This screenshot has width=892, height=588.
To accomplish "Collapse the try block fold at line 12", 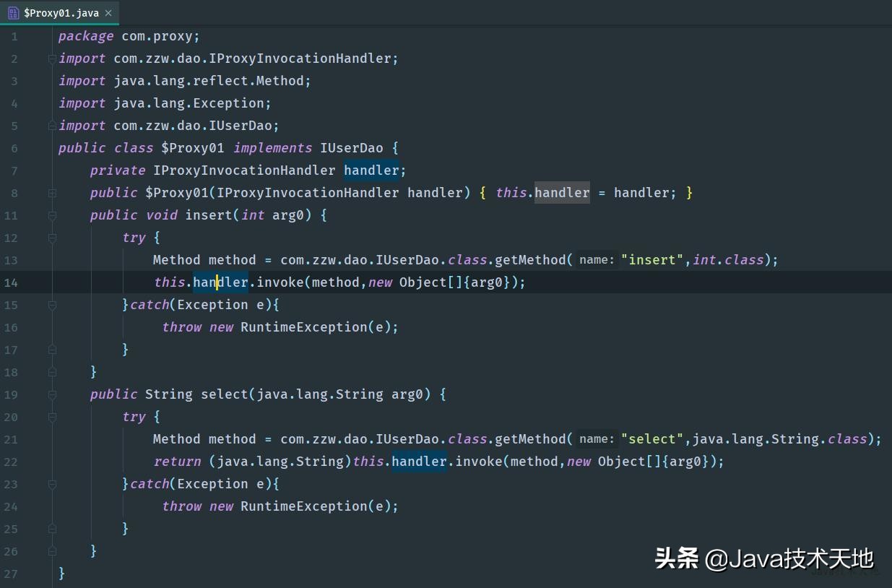I will pos(51,237).
